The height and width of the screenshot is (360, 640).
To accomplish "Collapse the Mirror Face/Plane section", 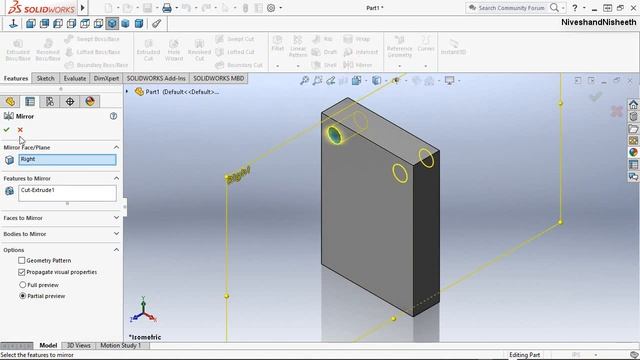I will coord(116,147).
